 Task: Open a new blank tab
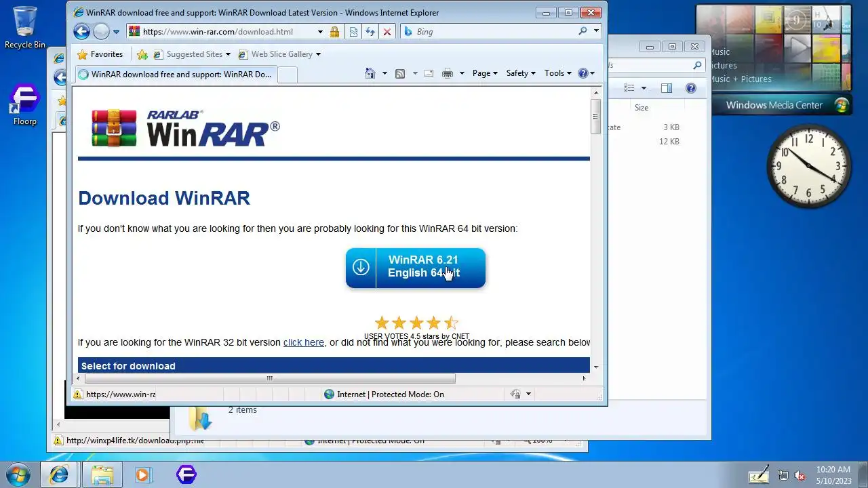[288, 75]
